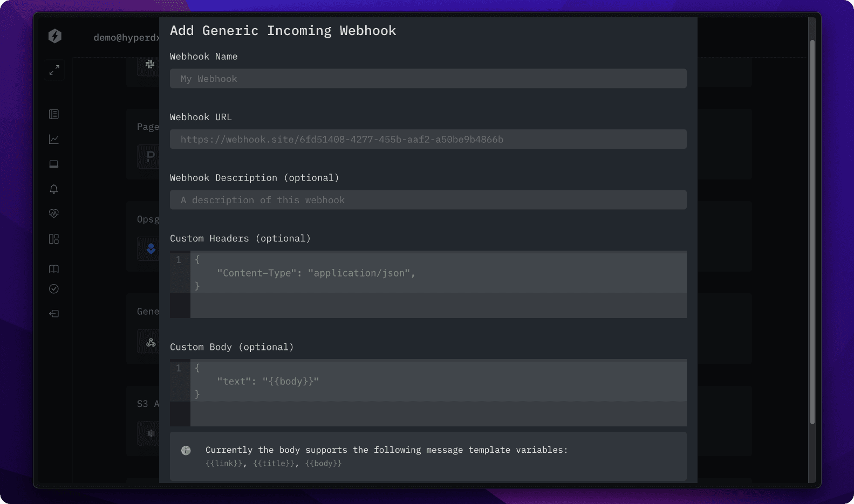Viewport: 854px width, 504px height.
Task: Open the search logs icon in sidebar
Action: tap(54, 114)
